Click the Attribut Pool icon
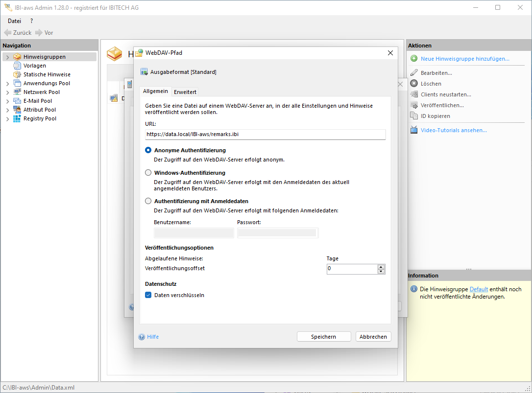 pos(17,110)
